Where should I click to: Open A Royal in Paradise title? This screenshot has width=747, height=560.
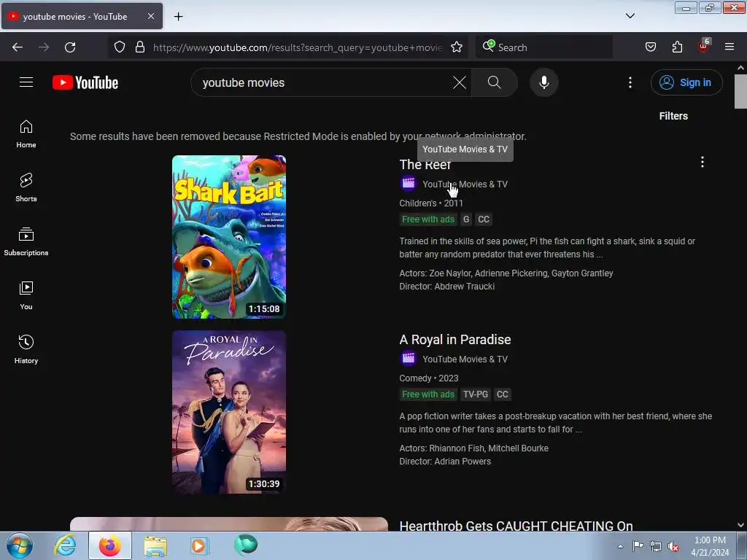pyautogui.click(x=455, y=340)
